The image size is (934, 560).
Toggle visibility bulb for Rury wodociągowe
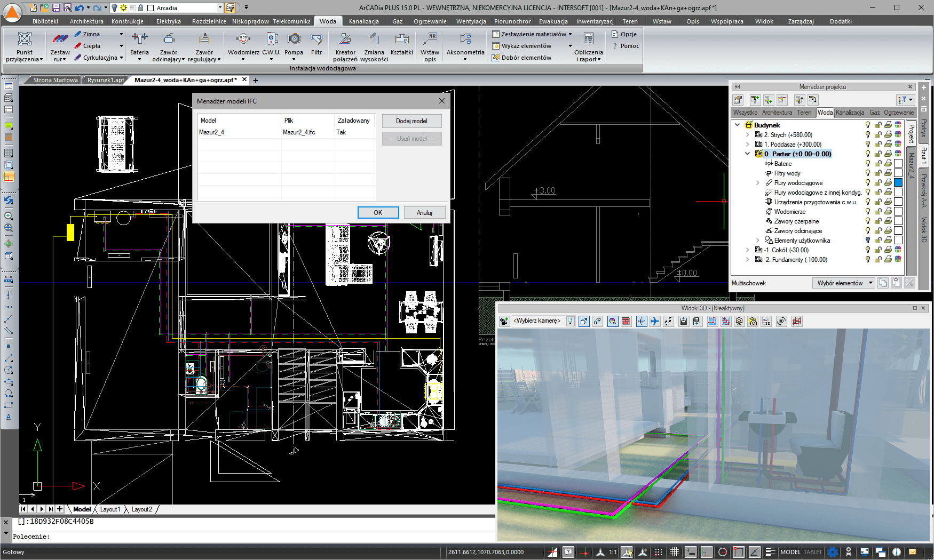tap(868, 183)
